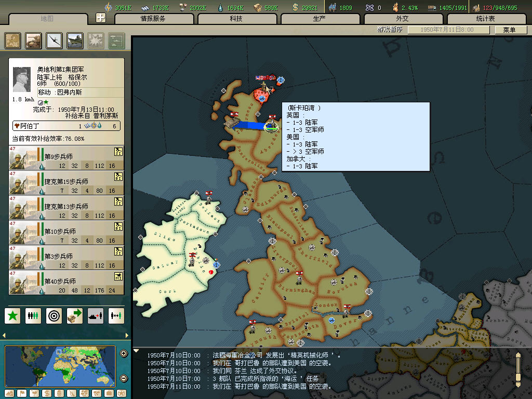Select the Europe map overview icon
The height and width of the screenshot is (399, 532).
point(12,41)
